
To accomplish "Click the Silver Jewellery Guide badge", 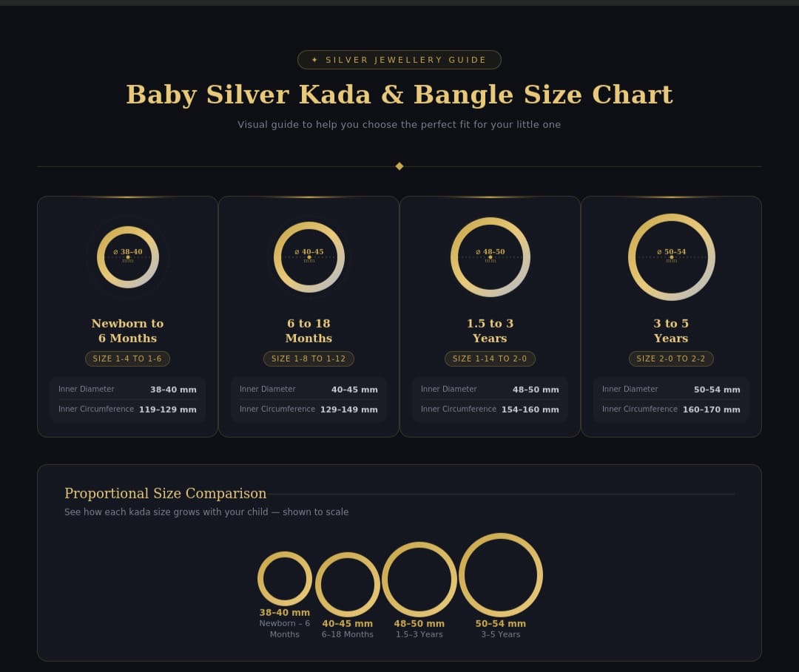I will 399,60.
